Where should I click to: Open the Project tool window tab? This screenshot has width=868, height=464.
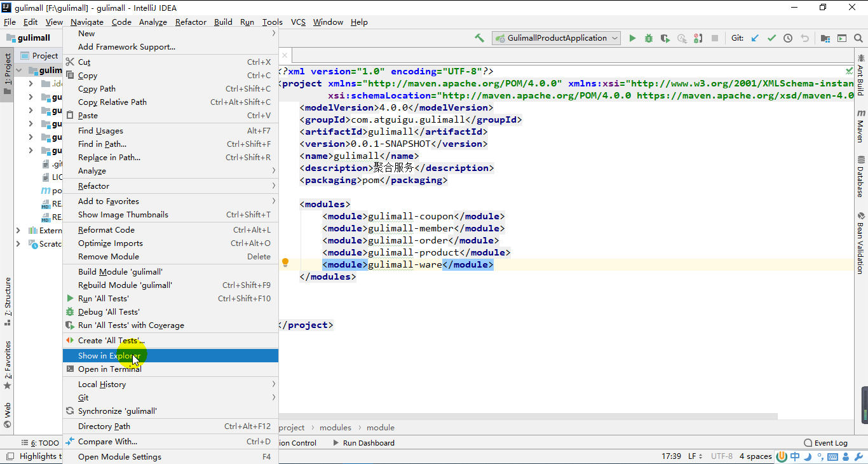coord(8,74)
